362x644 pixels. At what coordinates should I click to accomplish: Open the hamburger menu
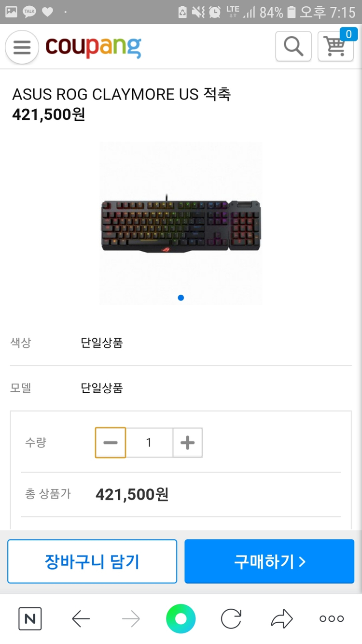(x=22, y=47)
